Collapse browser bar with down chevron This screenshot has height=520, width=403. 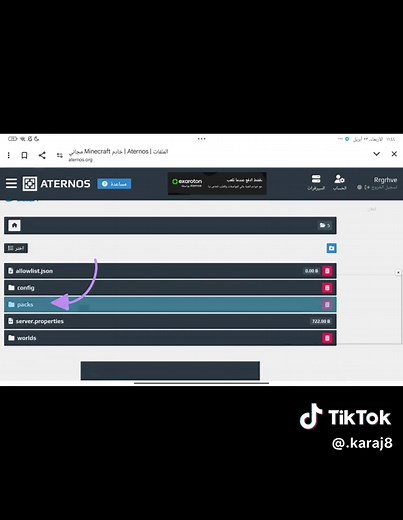point(376,154)
